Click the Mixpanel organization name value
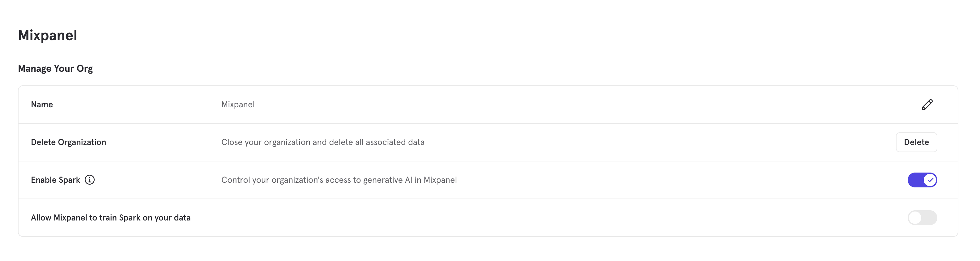This screenshot has width=980, height=261. [238, 105]
